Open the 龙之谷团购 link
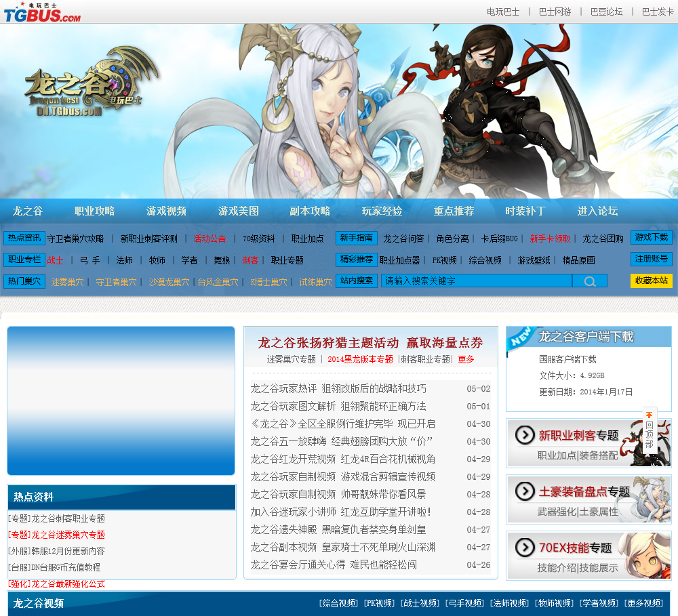Screen dimensions: 678x616 click(x=603, y=239)
